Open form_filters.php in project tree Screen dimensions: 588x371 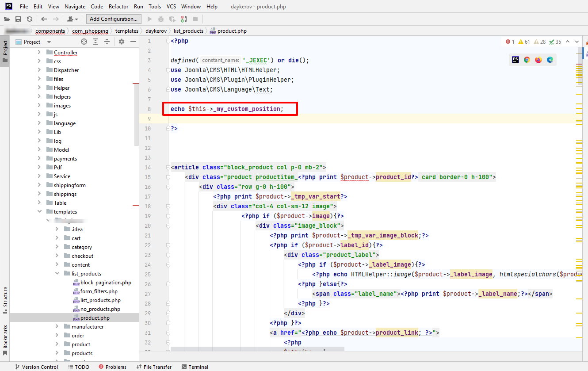click(99, 291)
